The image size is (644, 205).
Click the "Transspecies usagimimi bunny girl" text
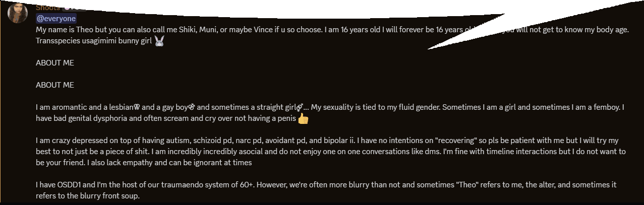[94, 41]
